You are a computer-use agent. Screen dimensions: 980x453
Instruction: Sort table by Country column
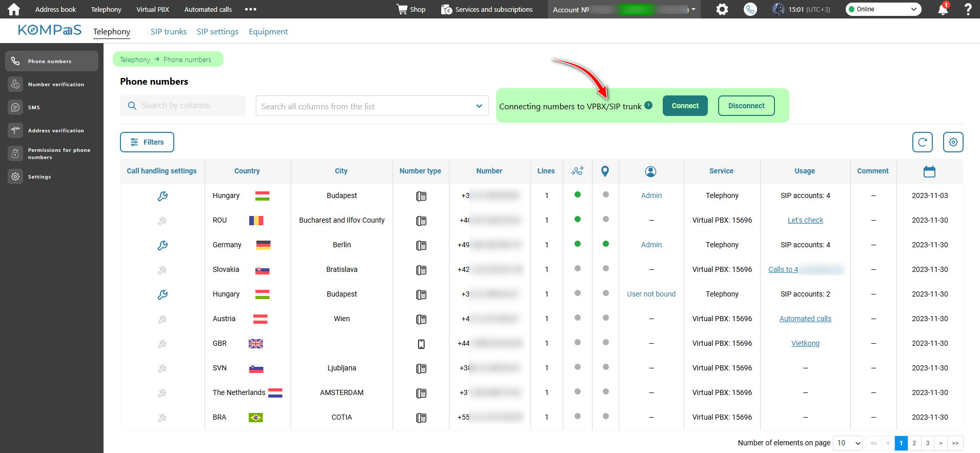(247, 171)
